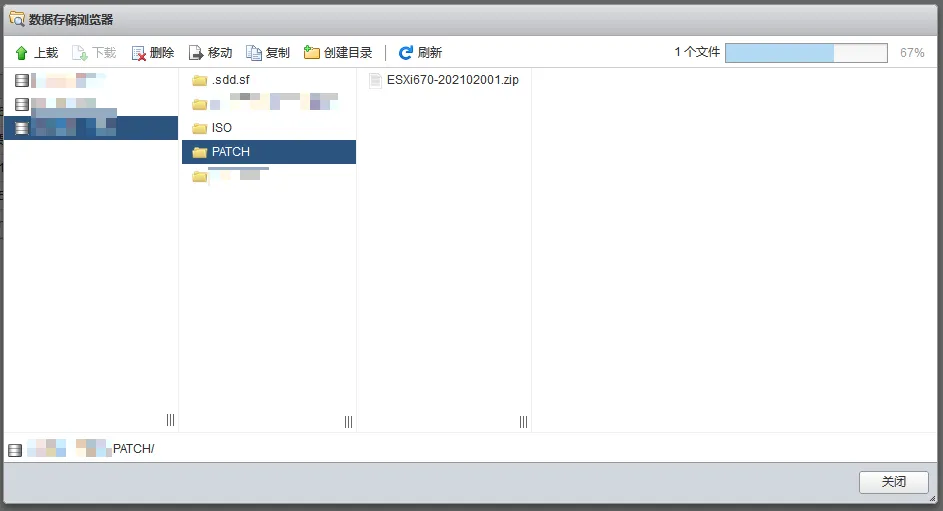Image resolution: width=943 pixels, height=511 pixels.
Task: Click the PATCH/ path at the bottom
Action: 133,449
